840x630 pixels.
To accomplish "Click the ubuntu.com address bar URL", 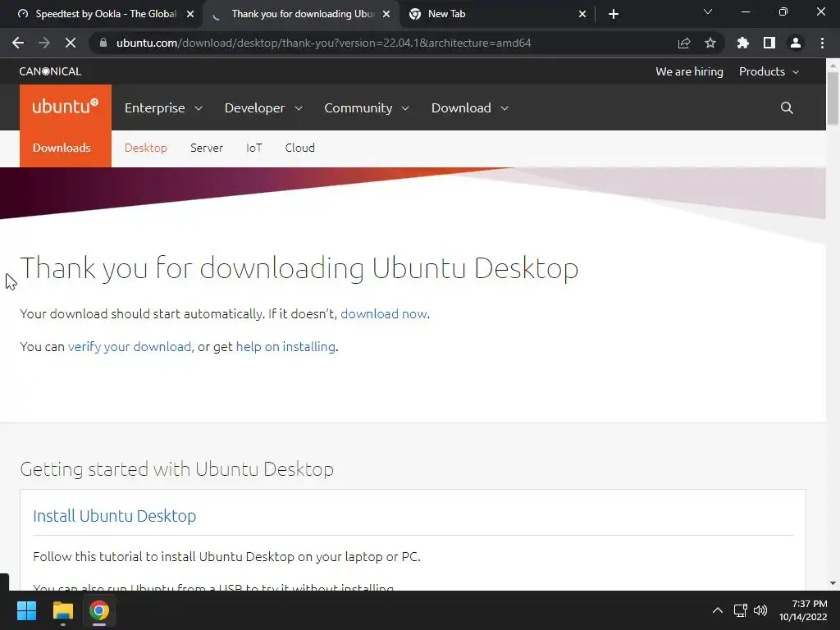I will coord(323,43).
